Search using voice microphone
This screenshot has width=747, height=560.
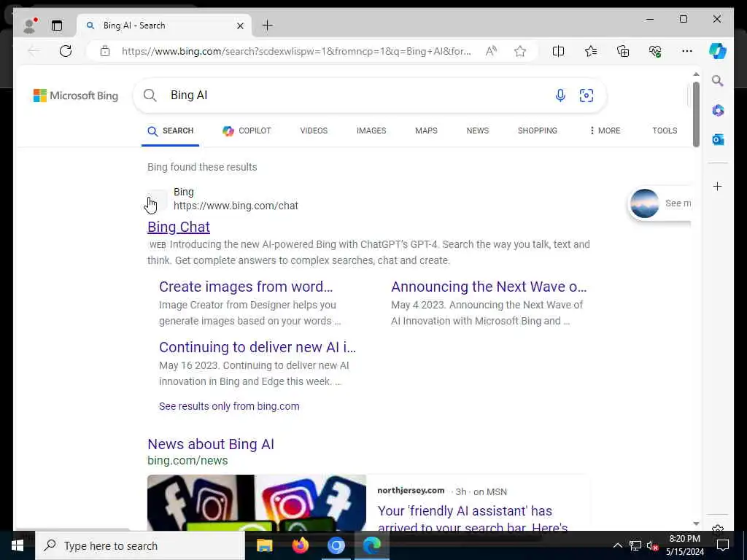560,96
